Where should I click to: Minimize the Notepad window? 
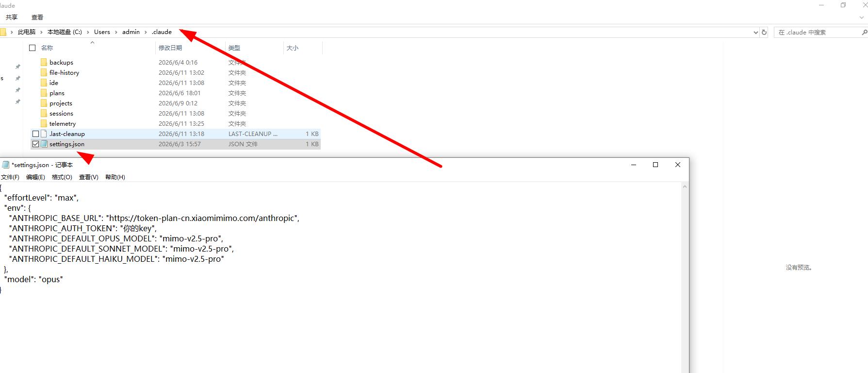pyautogui.click(x=633, y=165)
